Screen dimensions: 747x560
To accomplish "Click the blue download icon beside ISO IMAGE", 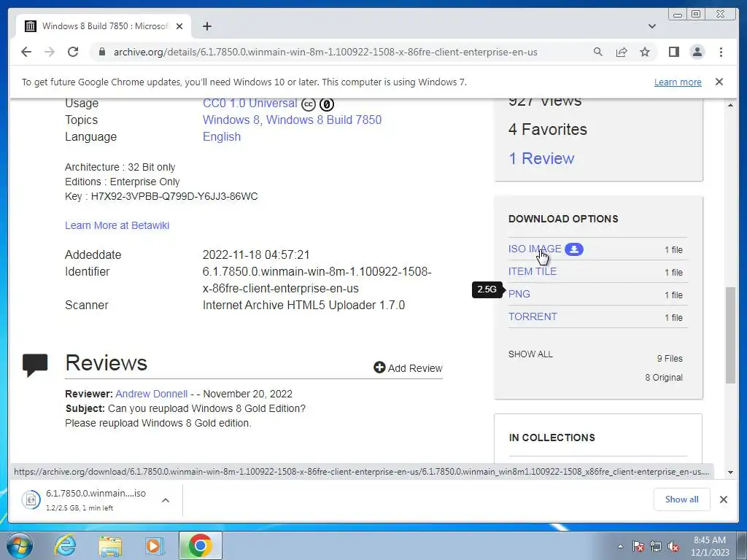I will pos(574,249).
